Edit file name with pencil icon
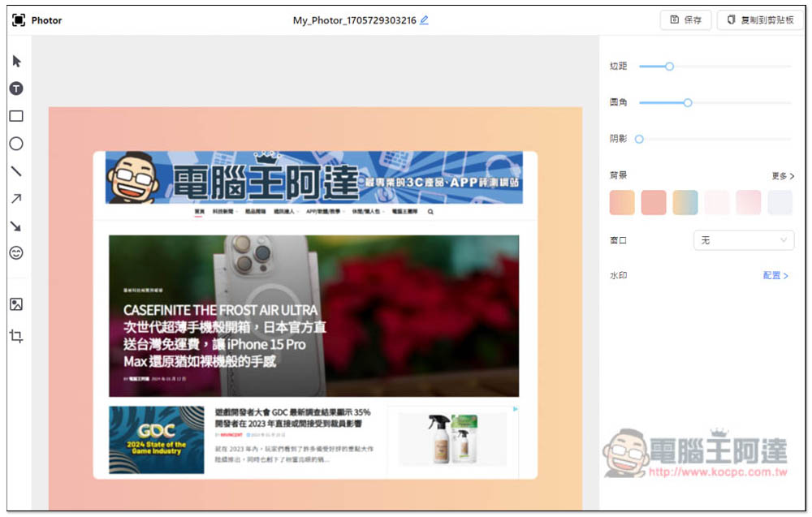The height and width of the screenshot is (517, 812). tap(424, 20)
